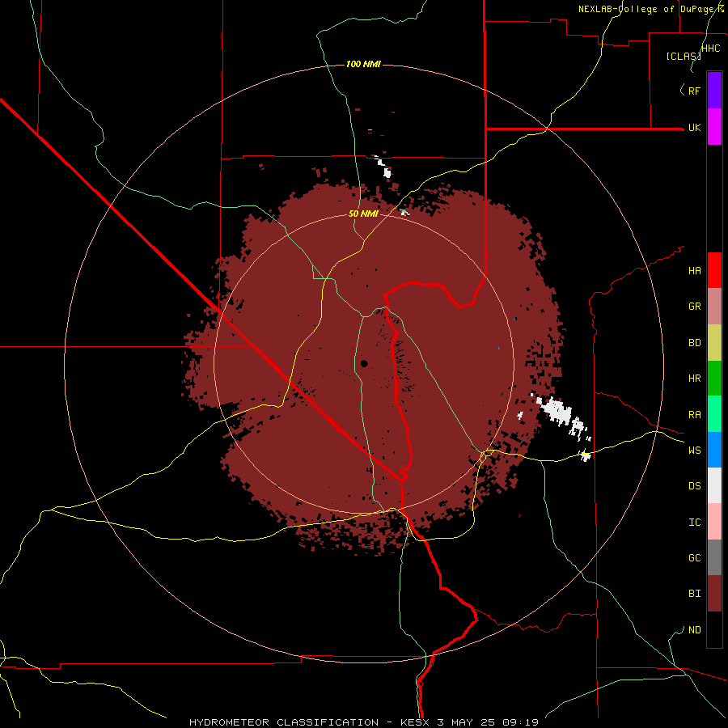Click the KESX station identifier

[x=416, y=722]
